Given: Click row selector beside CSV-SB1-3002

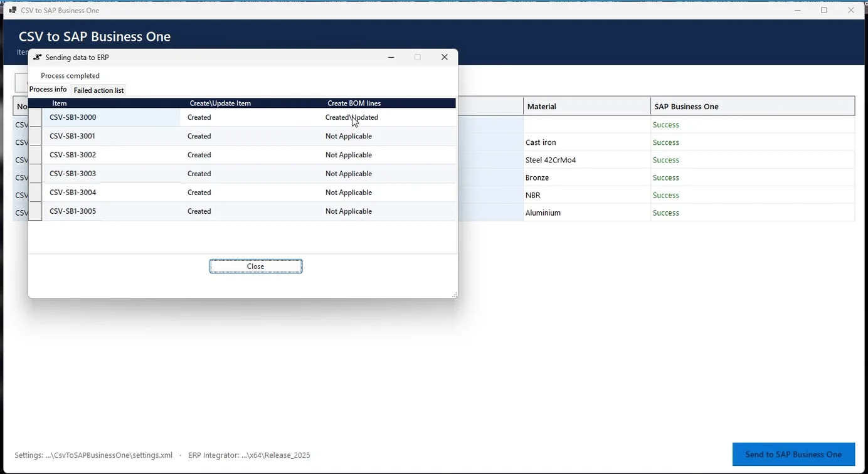Looking at the screenshot, I should (35, 155).
